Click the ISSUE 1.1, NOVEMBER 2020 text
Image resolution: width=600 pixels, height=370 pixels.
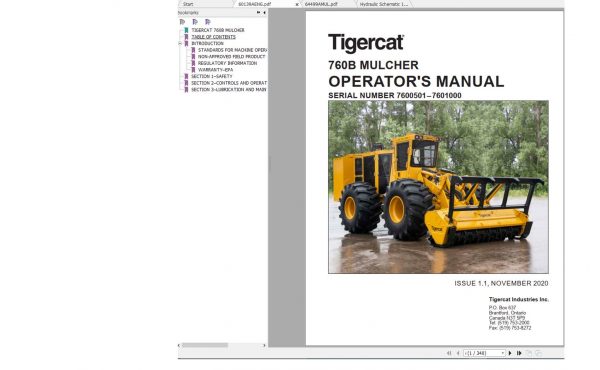coord(501,284)
